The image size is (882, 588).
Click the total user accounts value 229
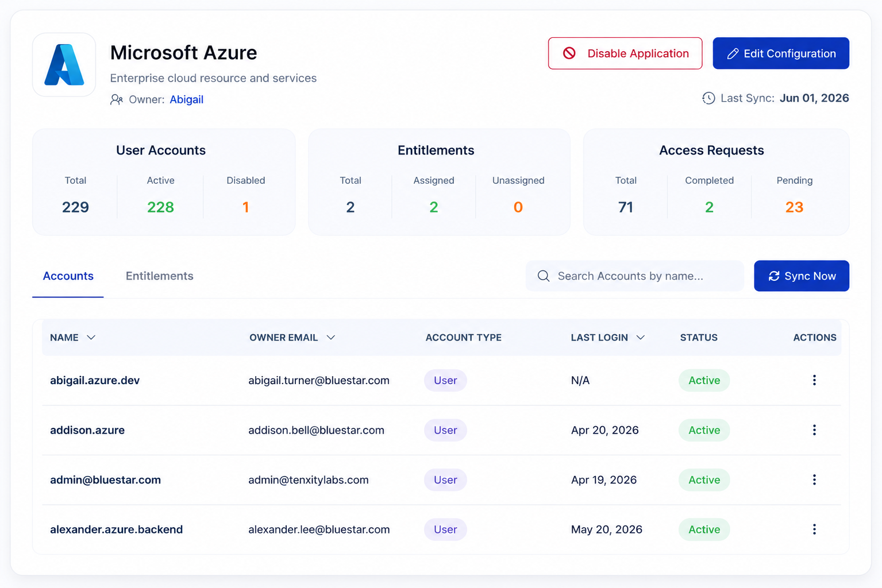click(x=75, y=207)
